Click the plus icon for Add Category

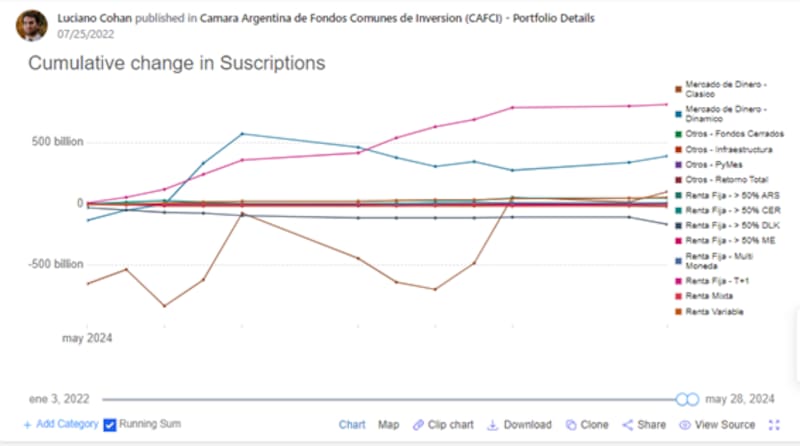click(x=27, y=425)
